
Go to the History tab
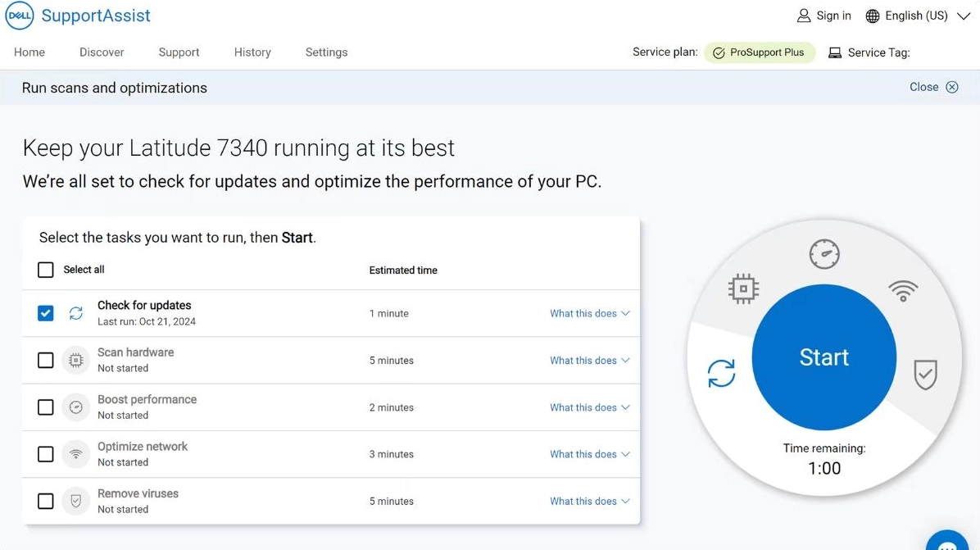(252, 52)
